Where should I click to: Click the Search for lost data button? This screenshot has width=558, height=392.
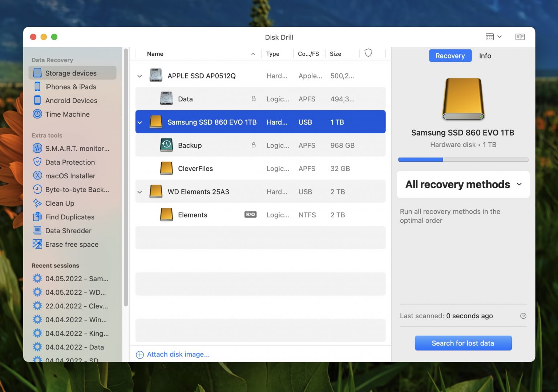pos(463,343)
